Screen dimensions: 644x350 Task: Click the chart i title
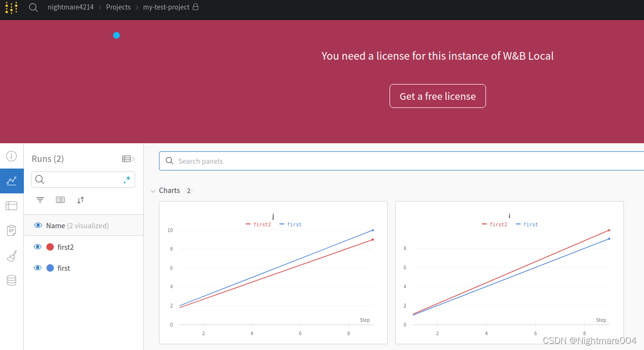[x=509, y=216]
